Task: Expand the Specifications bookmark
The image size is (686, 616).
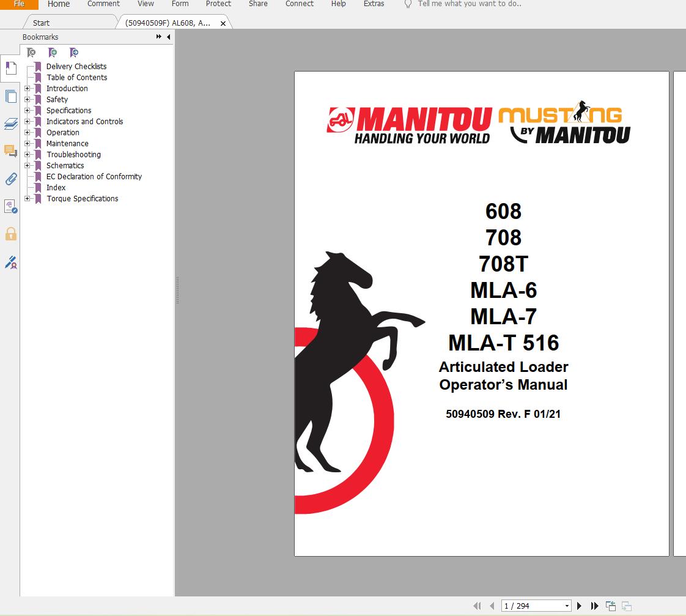Action: [x=27, y=110]
